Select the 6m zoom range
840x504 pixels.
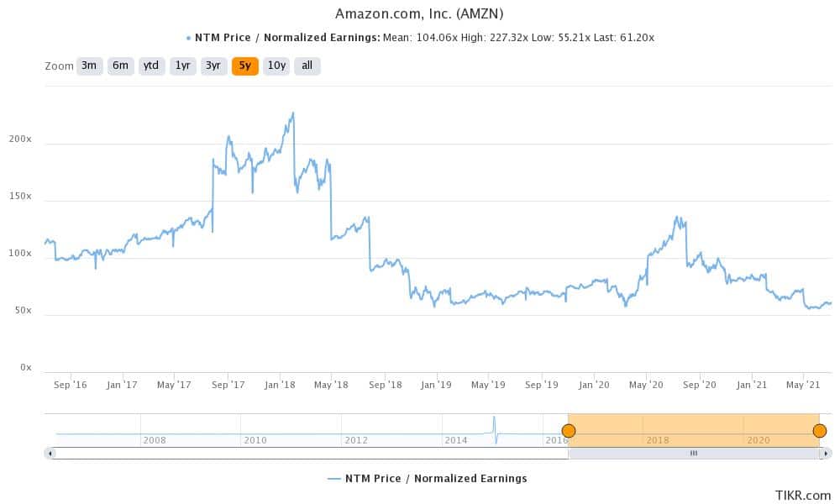[x=118, y=66]
